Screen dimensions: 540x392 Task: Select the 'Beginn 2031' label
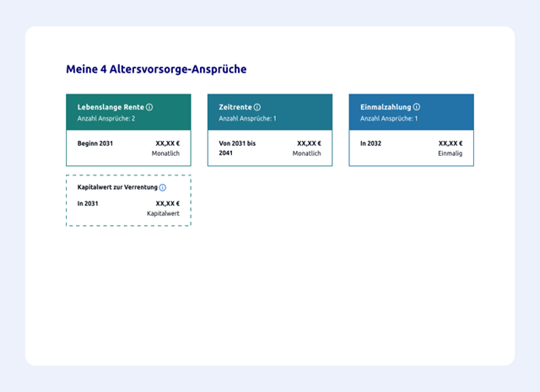[94, 144]
